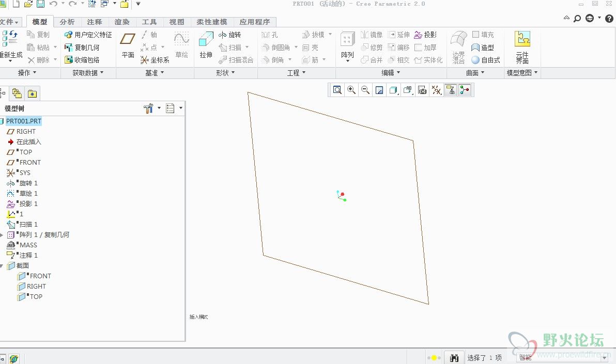Click the search magnifier icon at top right

pos(577,19)
